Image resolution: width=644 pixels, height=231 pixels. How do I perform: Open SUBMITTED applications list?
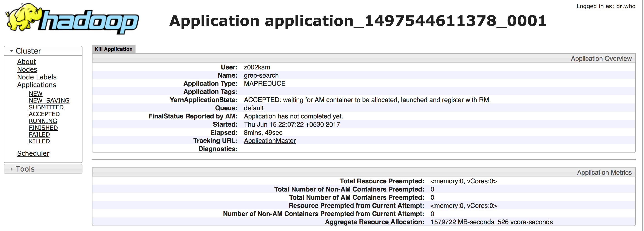tap(46, 107)
